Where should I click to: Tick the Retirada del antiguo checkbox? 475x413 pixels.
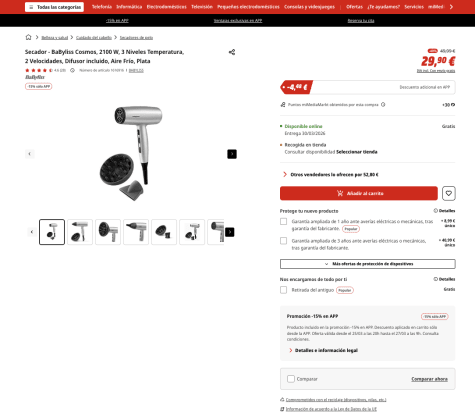coord(283,290)
